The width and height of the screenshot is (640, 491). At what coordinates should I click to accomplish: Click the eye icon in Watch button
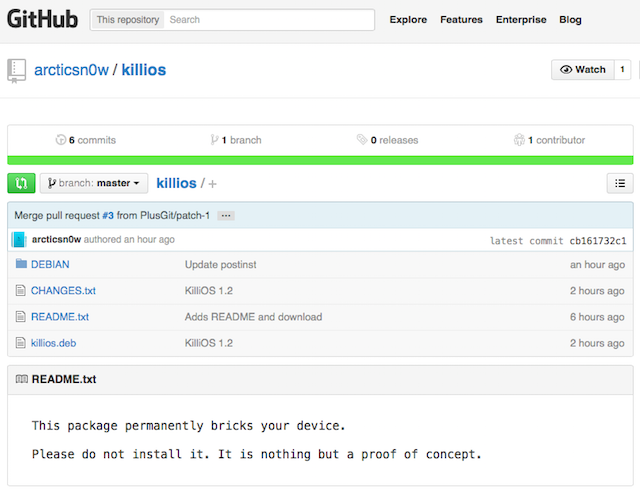pyautogui.click(x=566, y=69)
